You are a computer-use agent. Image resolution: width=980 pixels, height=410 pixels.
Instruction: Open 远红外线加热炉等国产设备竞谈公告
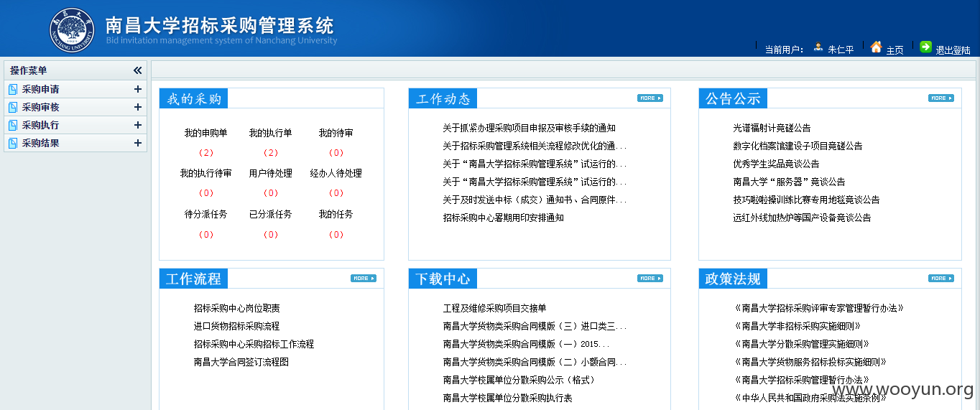[x=802, y=218]
